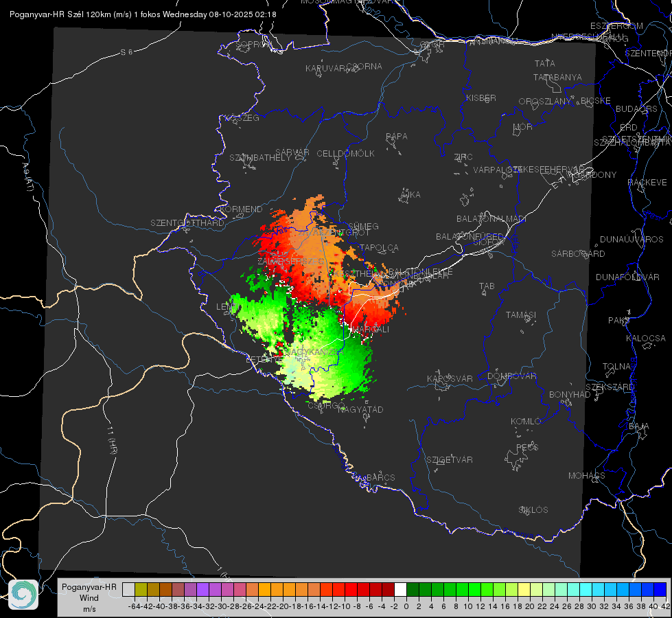This screenshot has height=618, width=672.
Task: Click the SIKLOS city label
Action: 533,510
